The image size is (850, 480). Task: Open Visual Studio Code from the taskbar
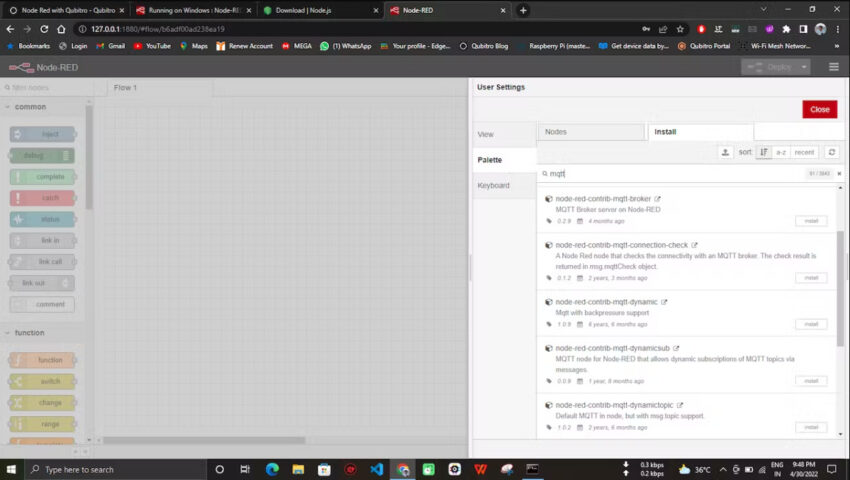pyautogui.click(x=376, y=469)
